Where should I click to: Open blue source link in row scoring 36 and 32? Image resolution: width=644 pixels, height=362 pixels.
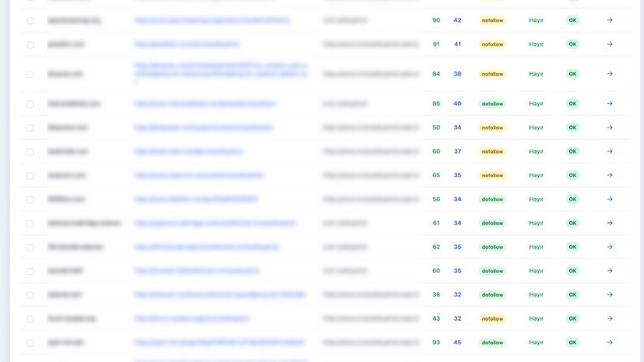(x=220, y=295)
